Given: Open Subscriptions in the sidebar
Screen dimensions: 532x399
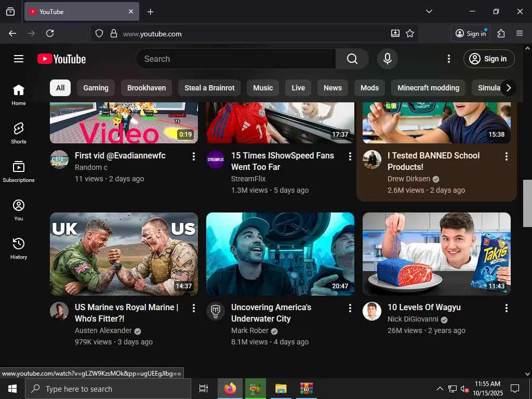Looking at the screenshot, I should click(19, 171).
